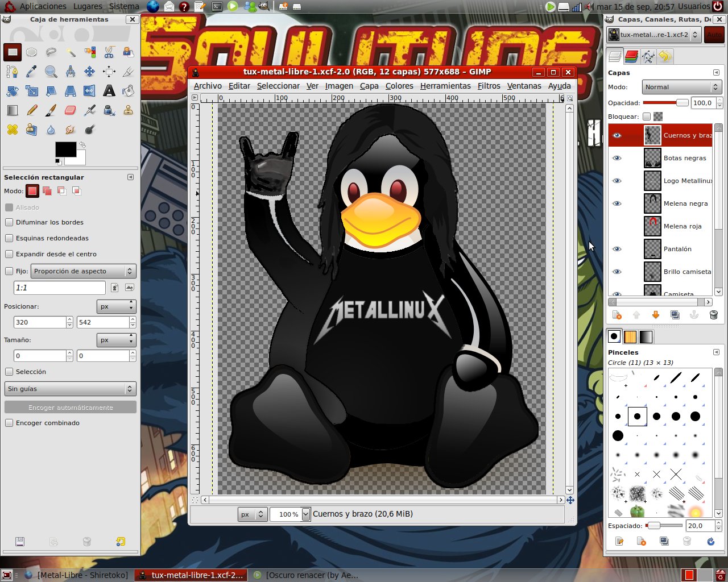Screen dimensions: 728x582
Task: Select the Airbrush tool
Action: [90, 110]
